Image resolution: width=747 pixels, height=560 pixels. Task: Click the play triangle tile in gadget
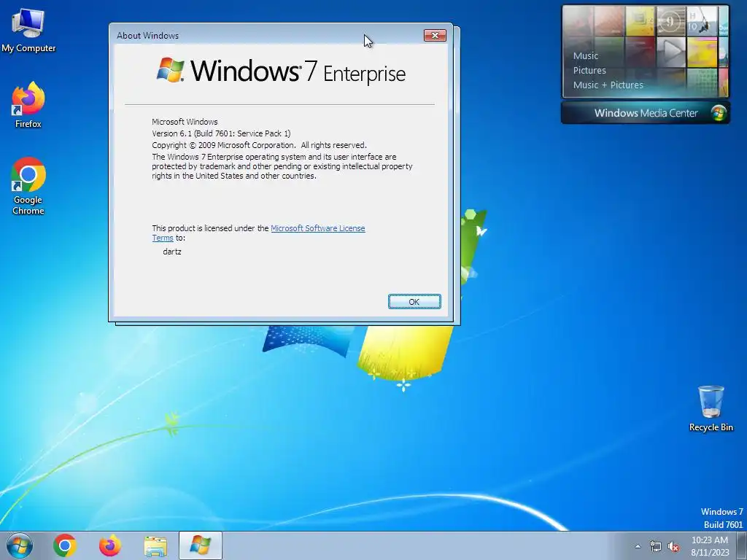point(671,52)
